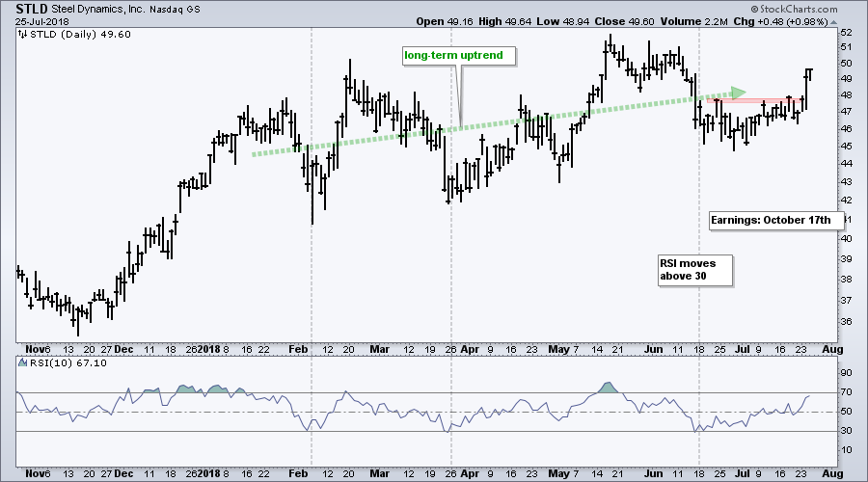The width and height of the screenshot is (868, 482).
Task: Click the 2018 label on price chart axis
Action: (208, 349)
